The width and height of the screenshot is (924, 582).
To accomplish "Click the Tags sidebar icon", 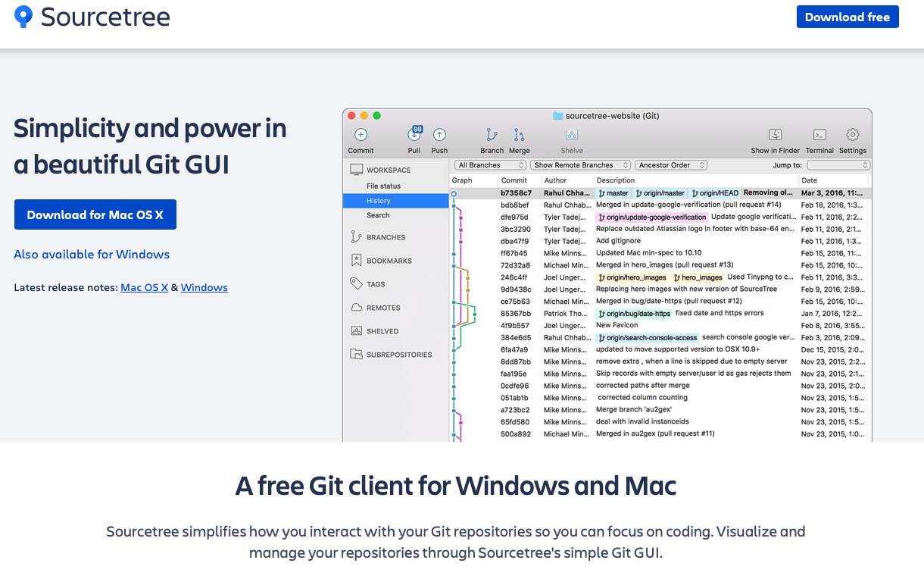I will [x=356, y=283].
